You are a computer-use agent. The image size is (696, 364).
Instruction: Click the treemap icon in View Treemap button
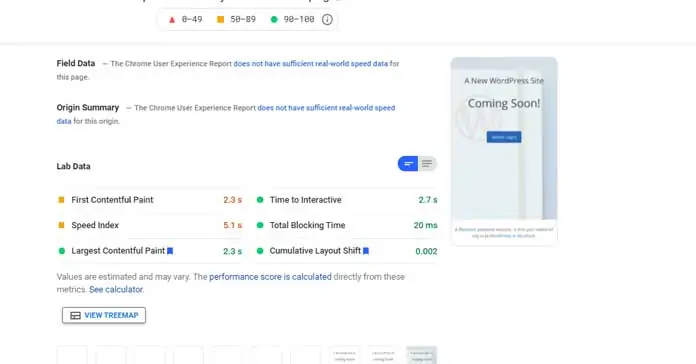tap(75, 316)
